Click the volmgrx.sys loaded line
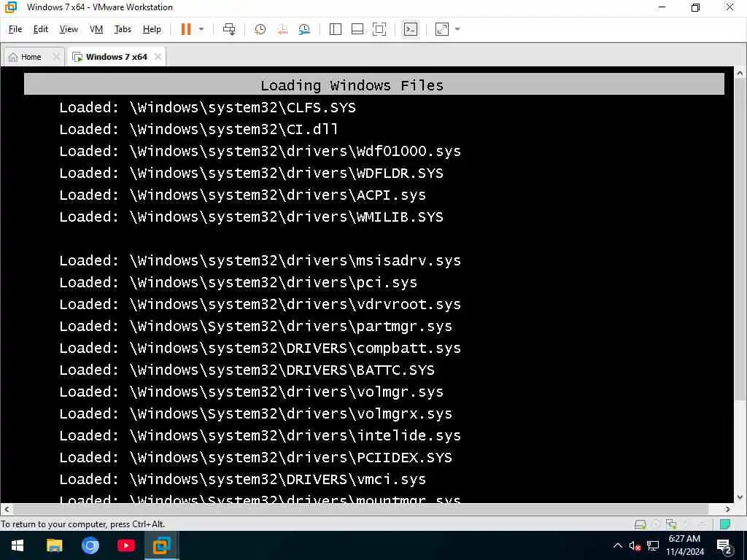This screenshot has height=560, width=747. 256,414
